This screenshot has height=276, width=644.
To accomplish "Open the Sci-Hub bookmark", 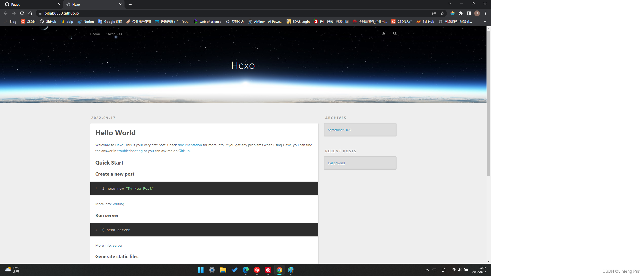I will 425,21.
